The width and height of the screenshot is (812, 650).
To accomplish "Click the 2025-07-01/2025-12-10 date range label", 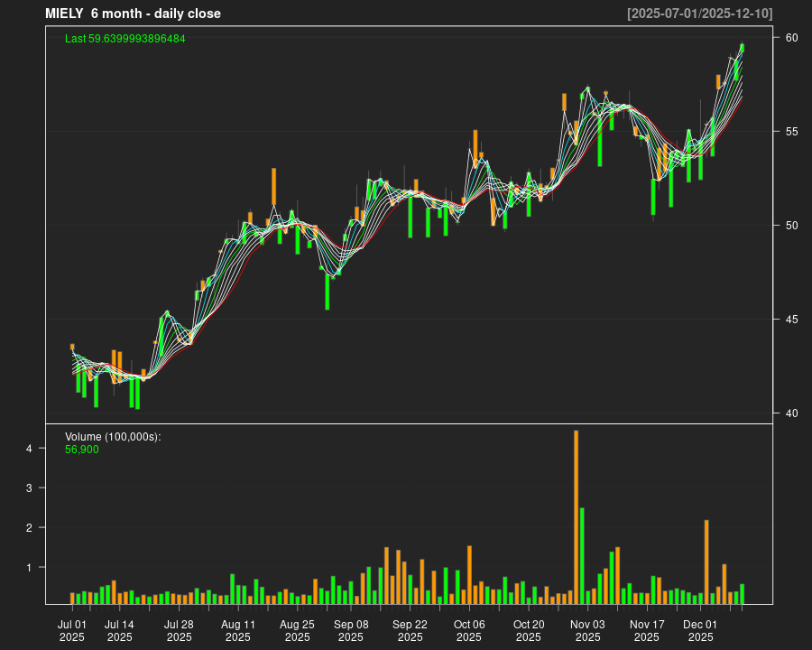I will click(x=699, y=14).
